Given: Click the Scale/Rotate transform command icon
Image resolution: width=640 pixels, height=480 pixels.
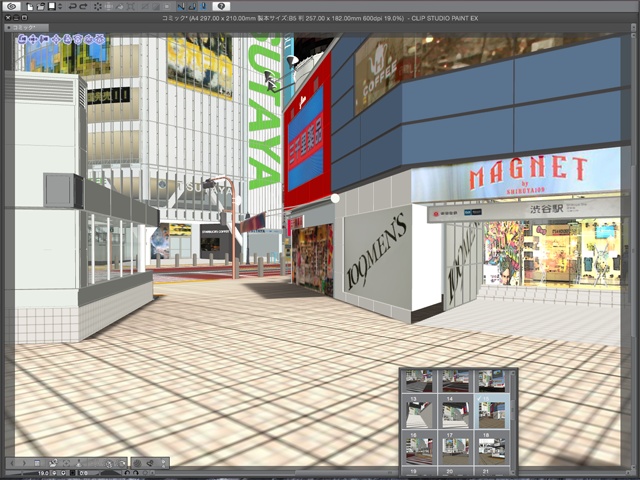Looking at the screenshot, I should [131, 7].
